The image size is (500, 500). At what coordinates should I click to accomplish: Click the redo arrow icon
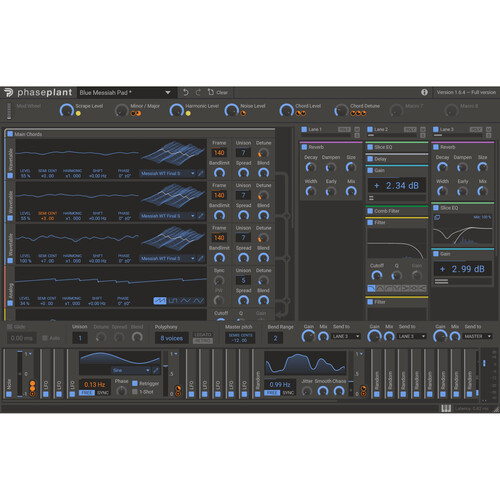tap(198, 92)
